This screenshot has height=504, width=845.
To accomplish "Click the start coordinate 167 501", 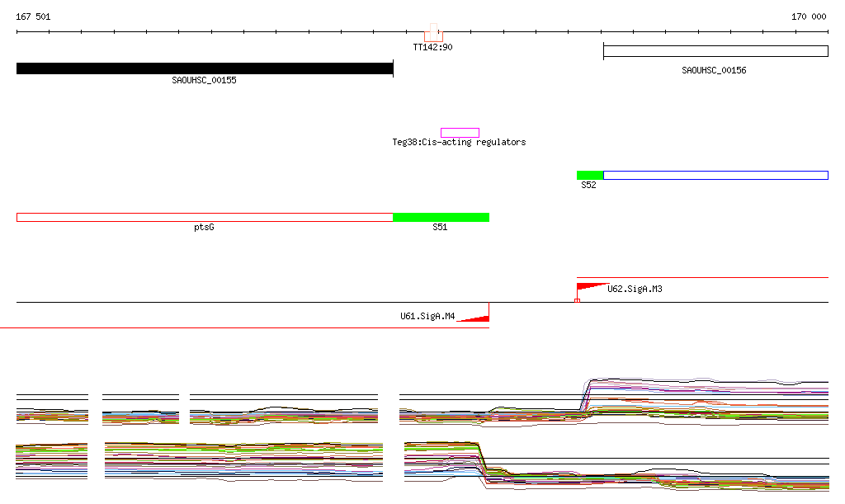I will click(33, 16).
